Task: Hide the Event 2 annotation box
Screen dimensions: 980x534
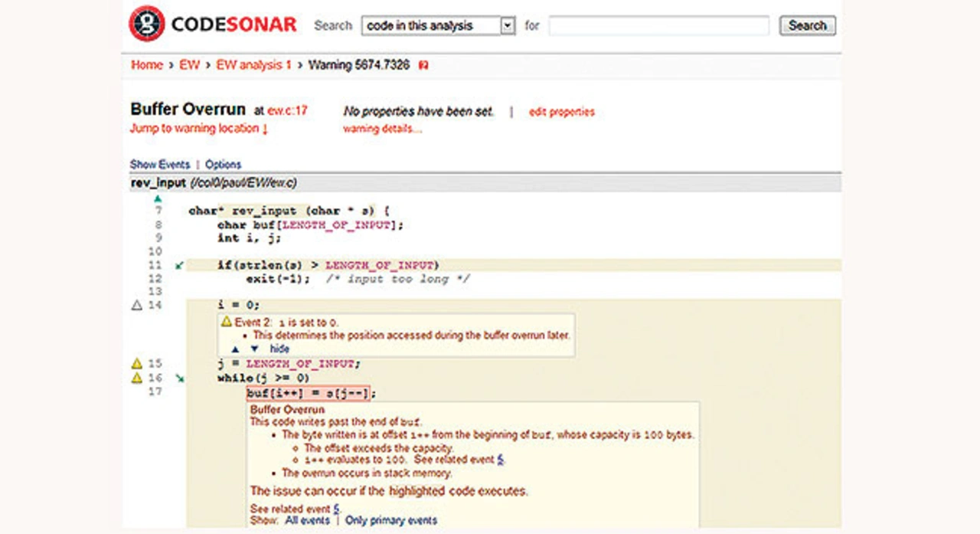Action: [x=279, y=349]
